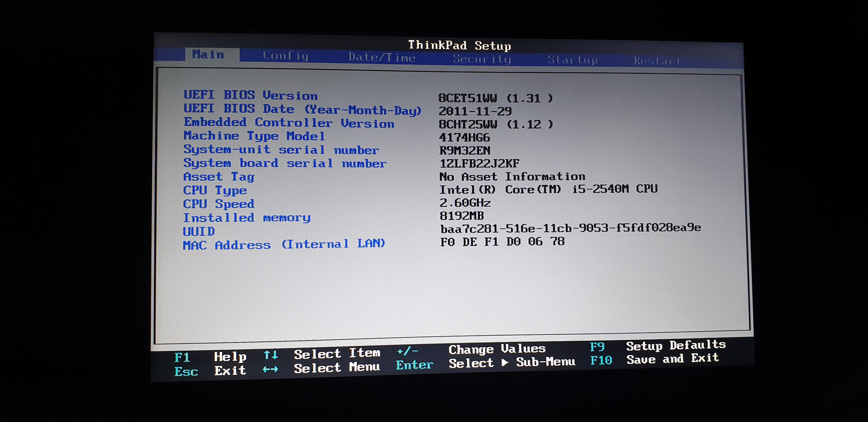Click the Save and Exit legend
The width and height of the screenshot is (868, 422).
(673, 359)
